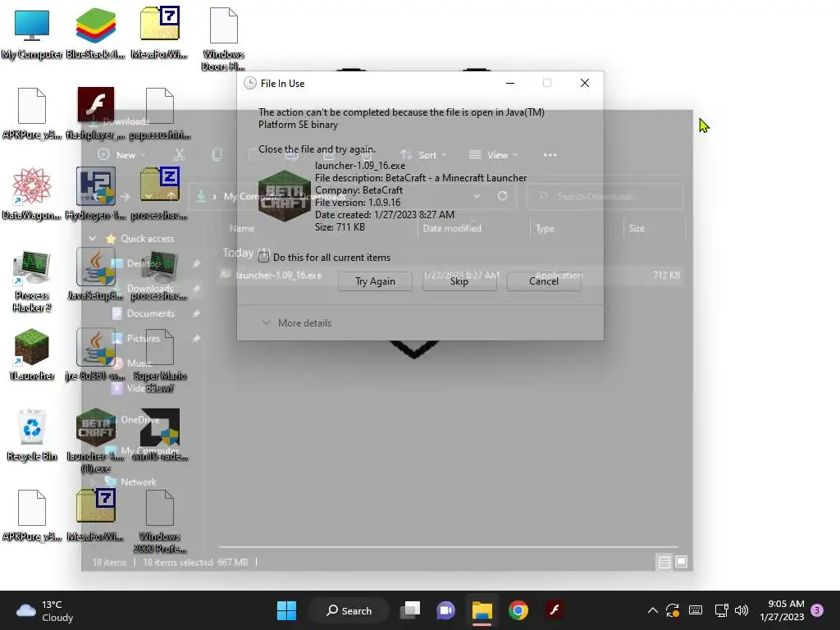Sort by the Name column header
The width and height of the screenshot is (840, 630).
click(x=242, y=228)
